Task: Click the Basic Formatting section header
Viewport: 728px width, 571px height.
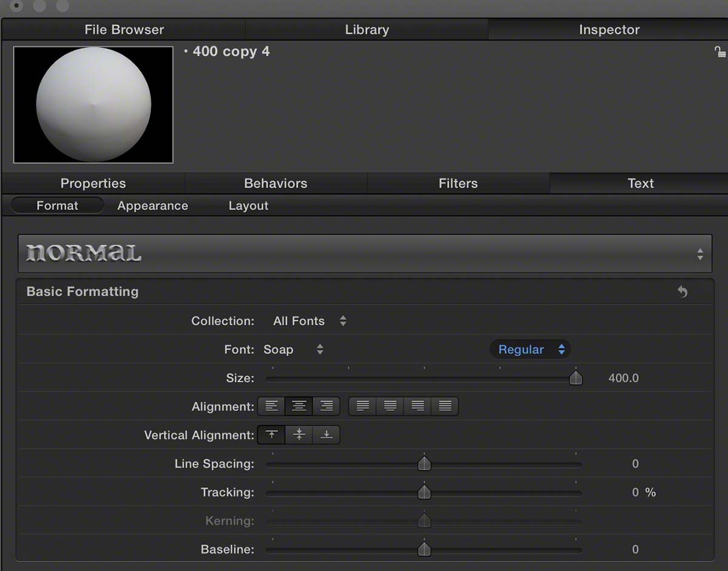Action: coord(83,291)
